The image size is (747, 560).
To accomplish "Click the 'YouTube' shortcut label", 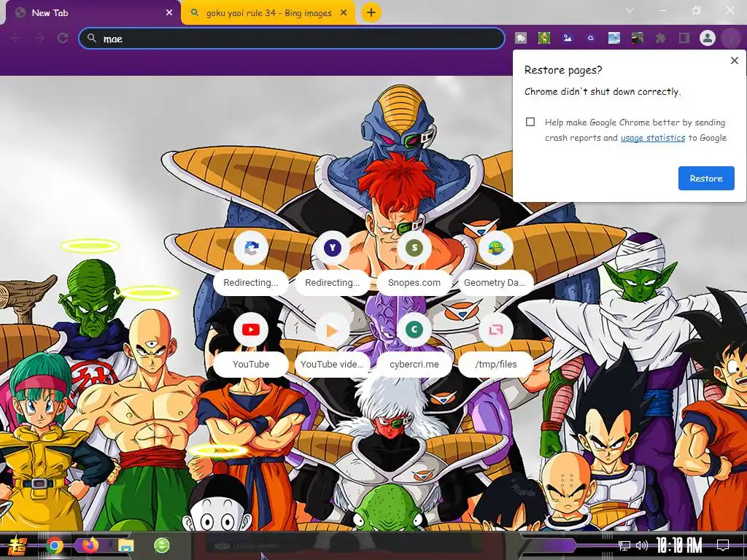I will coord(251,365).
